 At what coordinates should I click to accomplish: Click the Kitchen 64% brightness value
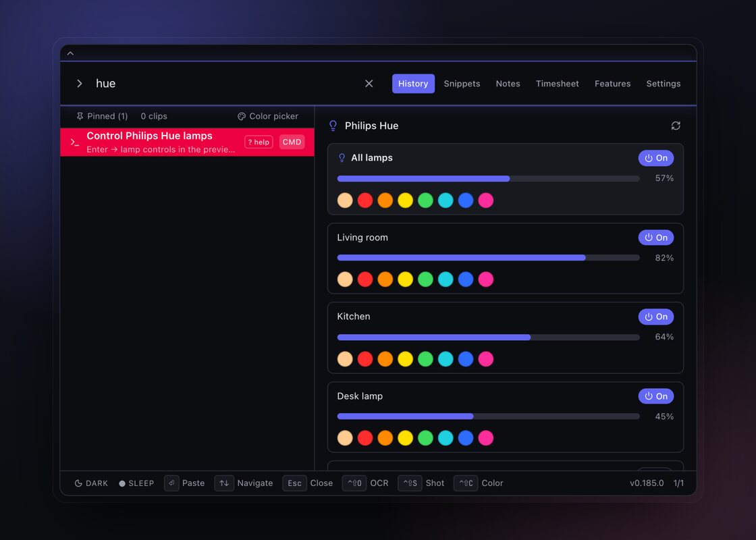click(664, 337)
